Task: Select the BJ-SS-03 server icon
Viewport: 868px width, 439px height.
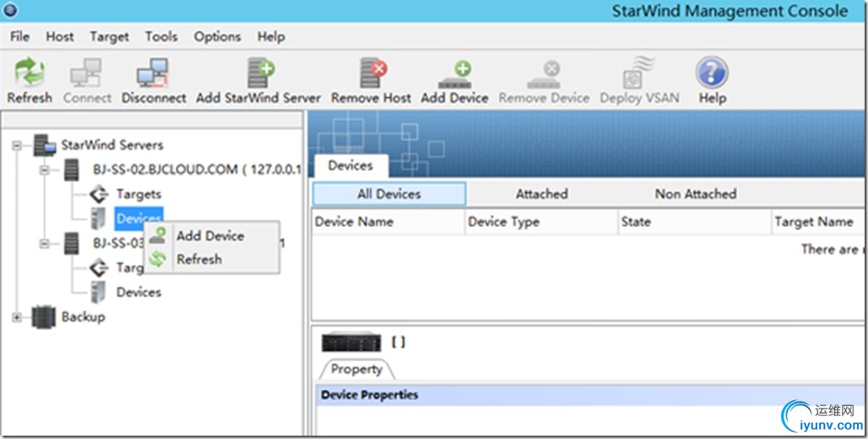Action: 72,244
